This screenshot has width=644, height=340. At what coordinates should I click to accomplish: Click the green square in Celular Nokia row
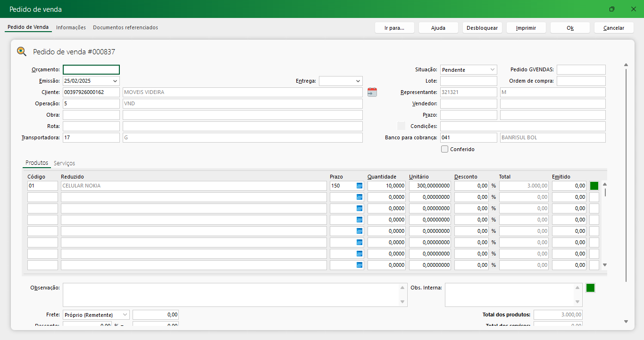[x=594, y=186]
